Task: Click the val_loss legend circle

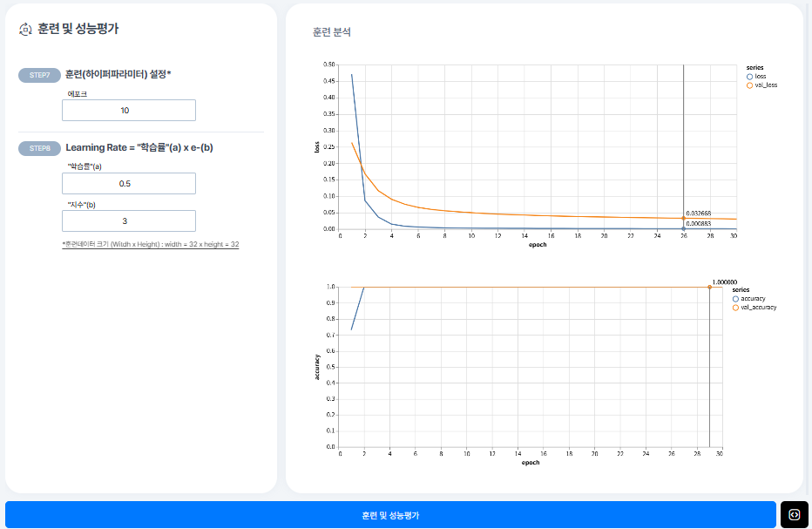Action: tap(749, 85)
